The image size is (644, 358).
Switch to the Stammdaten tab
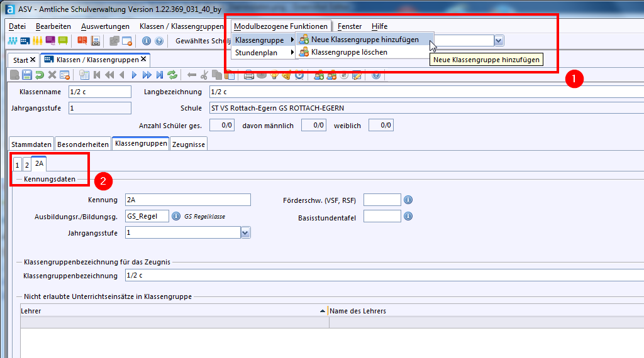(31, 144)
